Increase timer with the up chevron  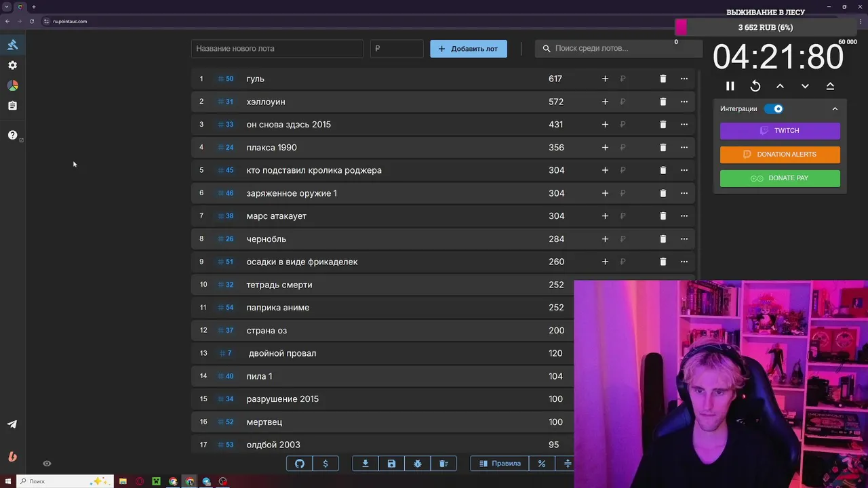tap(780, 86)
